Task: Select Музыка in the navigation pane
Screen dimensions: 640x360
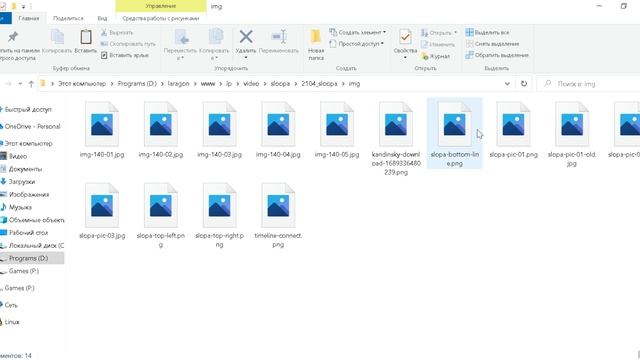Action: pos(20,207)
